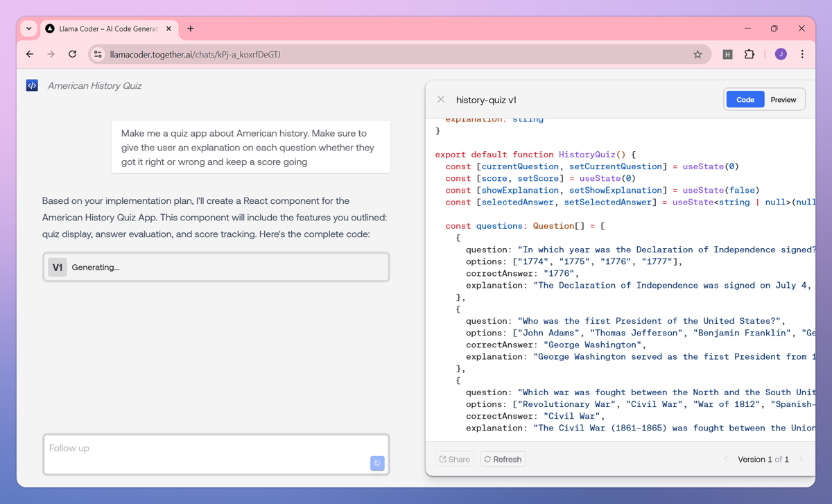This screenshot has width=832, height=504.
Task: Click the Share button in code panel
Action: click(x=454, y=459)
